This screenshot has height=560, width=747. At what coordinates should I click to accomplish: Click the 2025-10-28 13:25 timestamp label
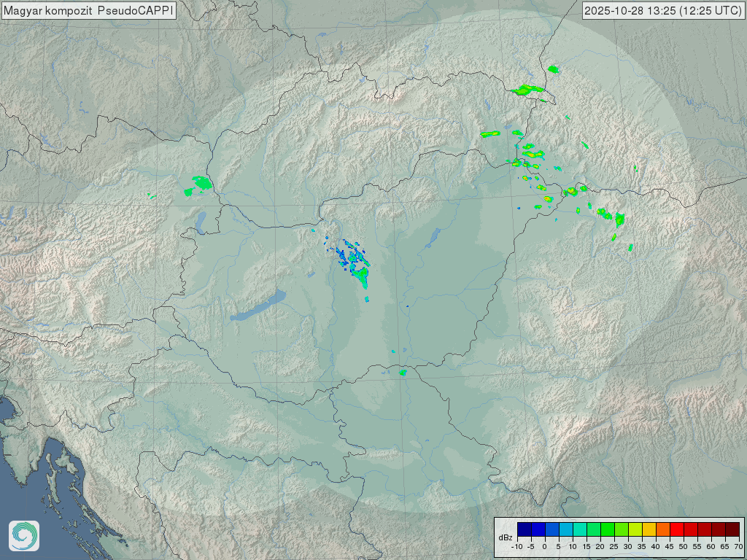coord(663,11)
